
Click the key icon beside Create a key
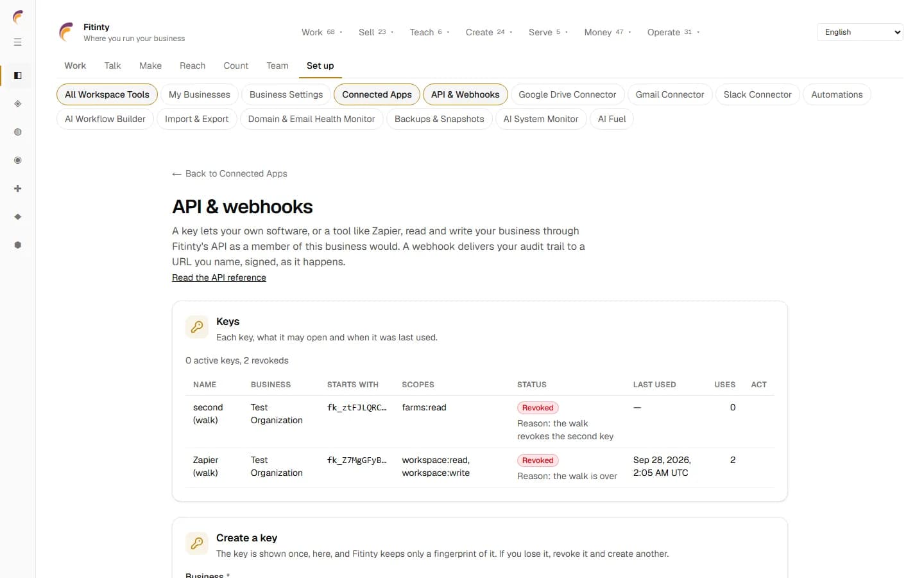click(x=197, y=543)
